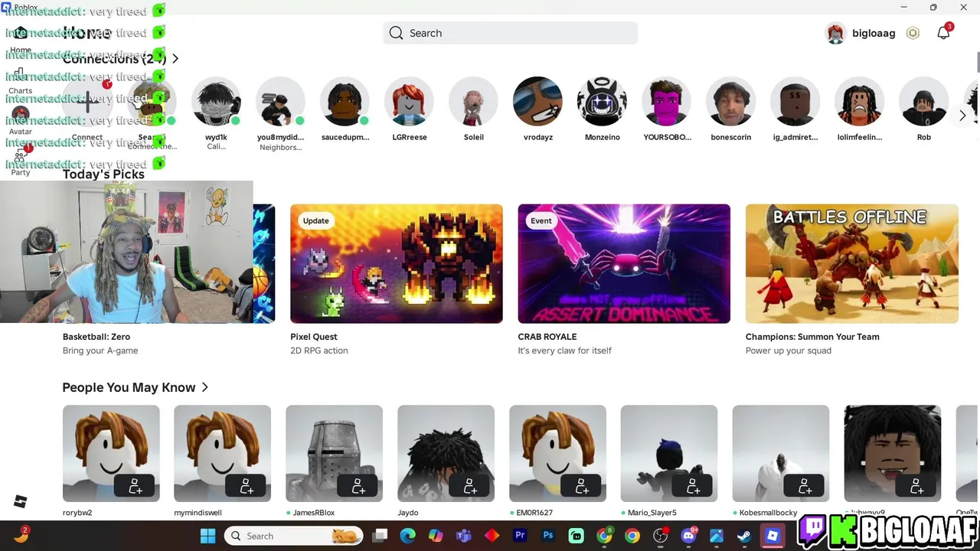
Task: Open vrodayz connection avatar
Action: coord(538,101)
